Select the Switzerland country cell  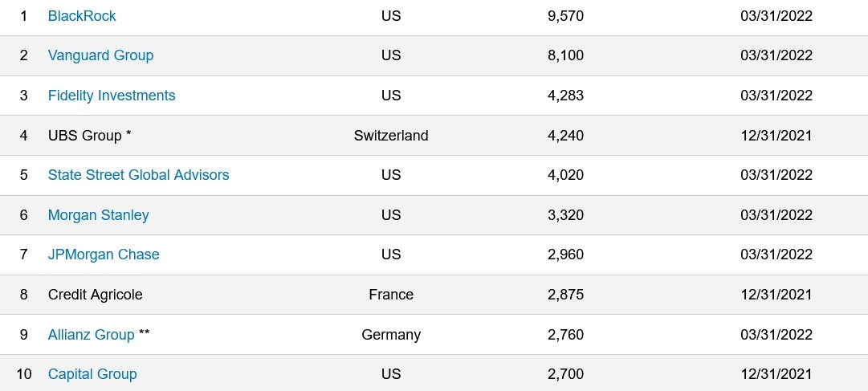click(x=391, y=136)
